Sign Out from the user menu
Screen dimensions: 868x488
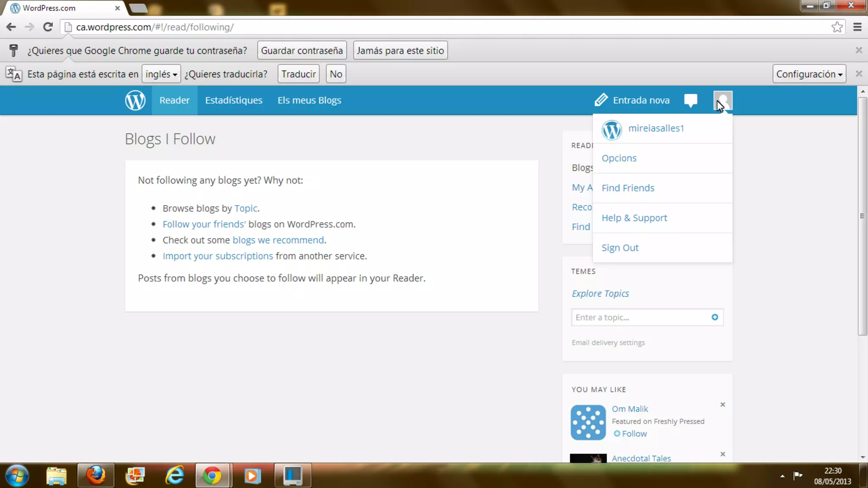(x=662, y=248)
